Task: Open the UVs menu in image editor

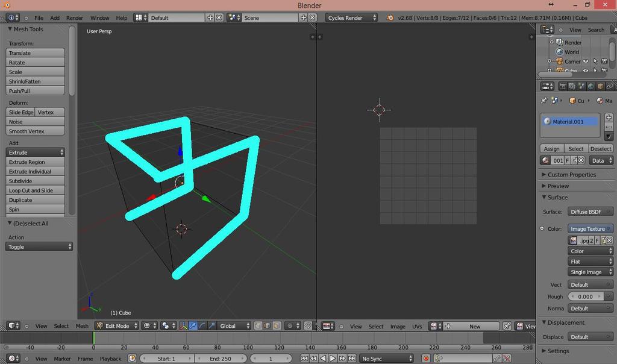Action: pos(417,326)
